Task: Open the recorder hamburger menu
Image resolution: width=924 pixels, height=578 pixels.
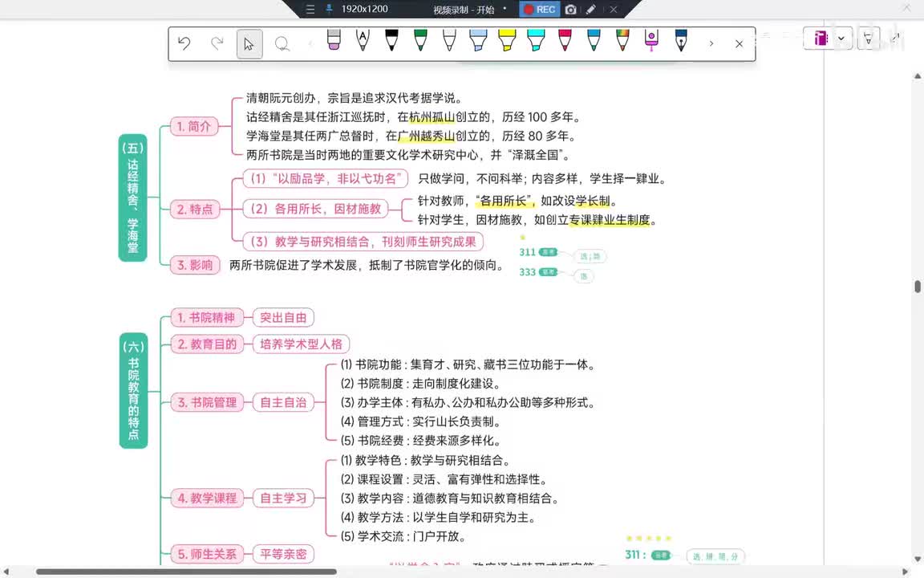Action: pos(310,10)
